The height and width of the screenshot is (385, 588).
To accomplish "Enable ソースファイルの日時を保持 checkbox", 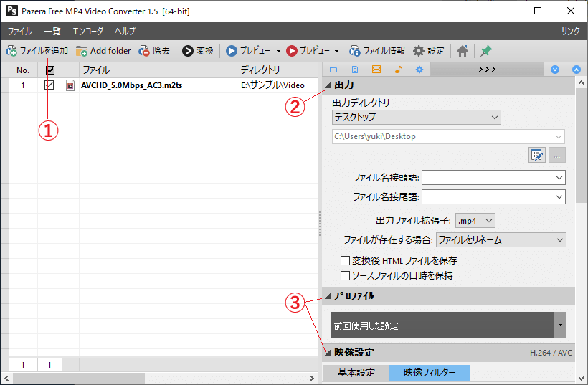I will 345,276.
